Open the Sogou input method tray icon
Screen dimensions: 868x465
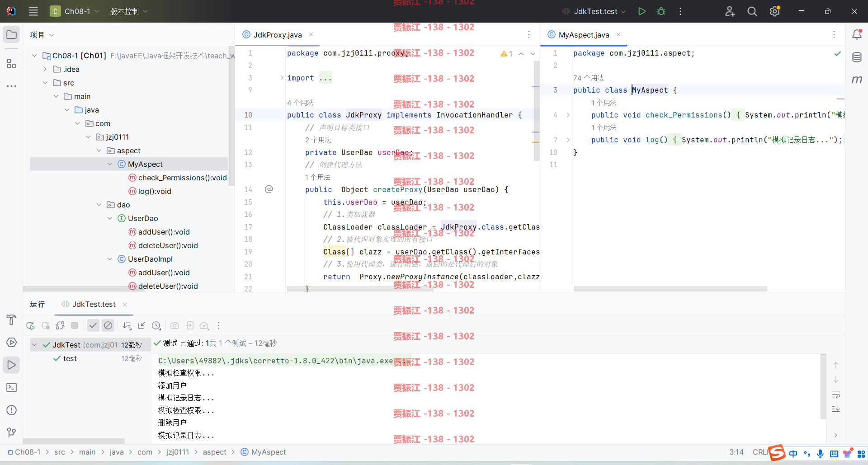coord(777,453)
